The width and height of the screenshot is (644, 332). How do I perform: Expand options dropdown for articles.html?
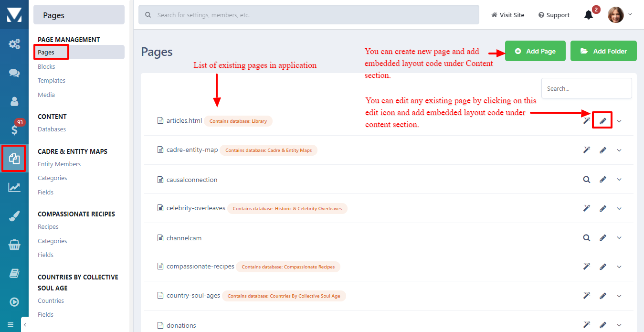pos(619,121)
